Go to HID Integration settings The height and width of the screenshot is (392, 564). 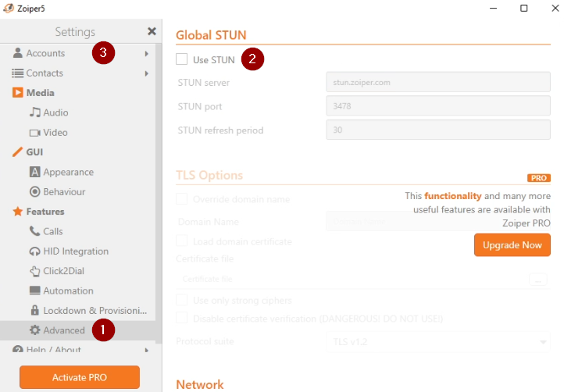click(x=77, y=251)
